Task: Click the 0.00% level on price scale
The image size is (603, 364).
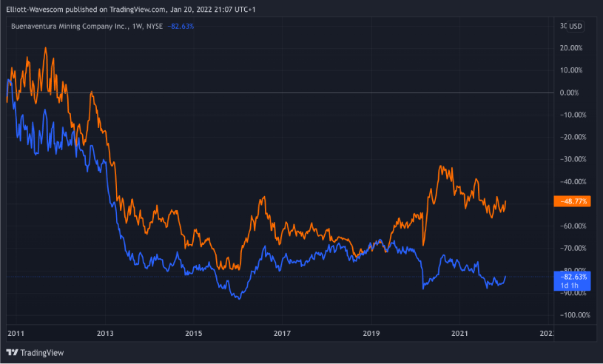Action: coord(574,92)
